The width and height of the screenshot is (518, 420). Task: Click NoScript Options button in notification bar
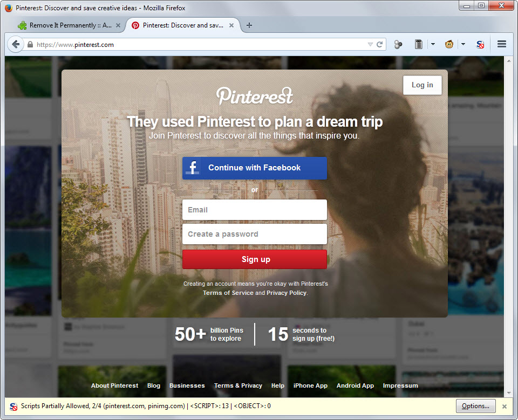pyautogui.click(x=475, y=406)
